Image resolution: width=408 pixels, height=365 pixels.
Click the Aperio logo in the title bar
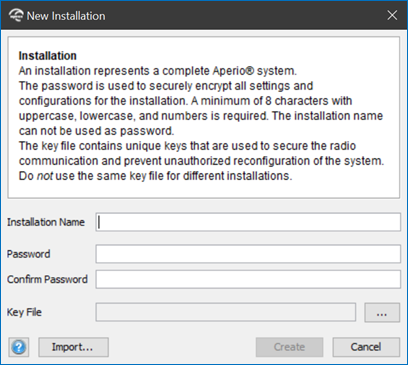pos(16,15)
